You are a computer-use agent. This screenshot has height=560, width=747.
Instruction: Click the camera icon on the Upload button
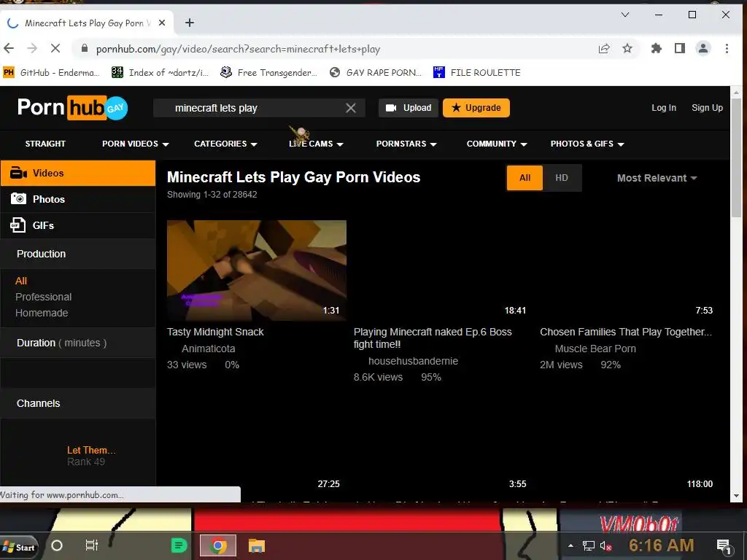click(x=391, y=108)
